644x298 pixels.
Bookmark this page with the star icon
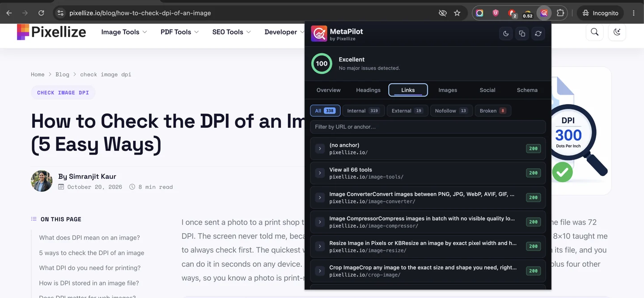pyautogui.click(x=457, y=13)
